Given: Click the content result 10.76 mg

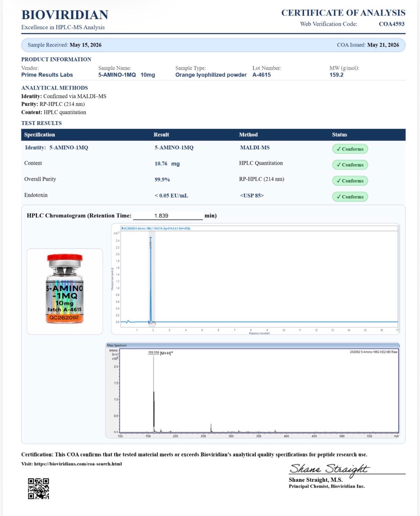Looking at the screenshot, I should (167, 164).
